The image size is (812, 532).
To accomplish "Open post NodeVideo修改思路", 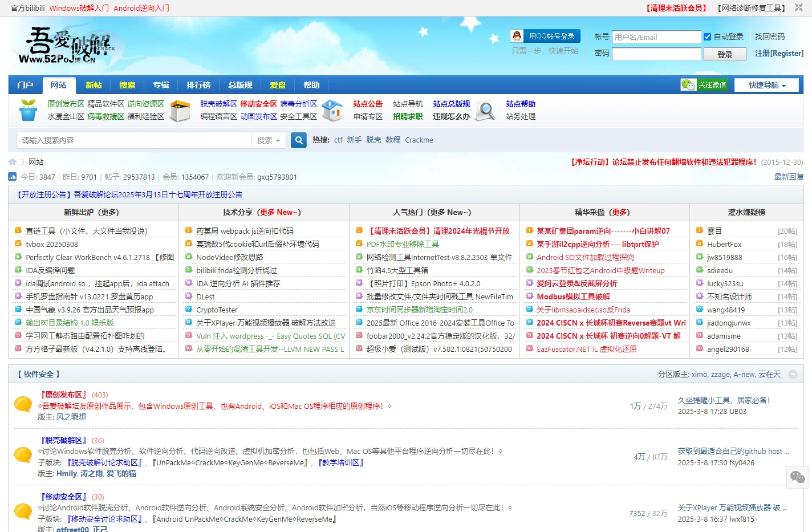I will coord(230,257).
